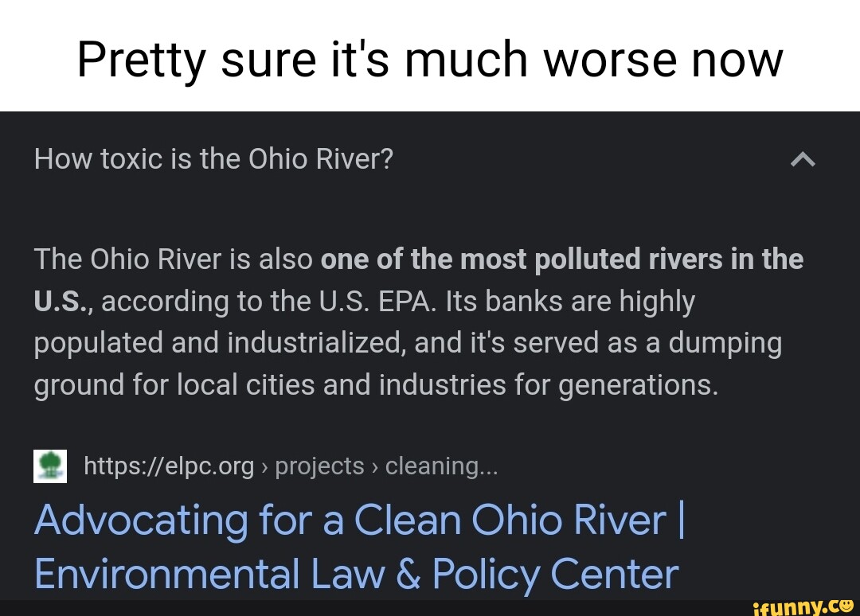This screenshot has width=860, height=616.
Task: Select the bolded 'one of the most polluted rivers' text
Action: 561,258
